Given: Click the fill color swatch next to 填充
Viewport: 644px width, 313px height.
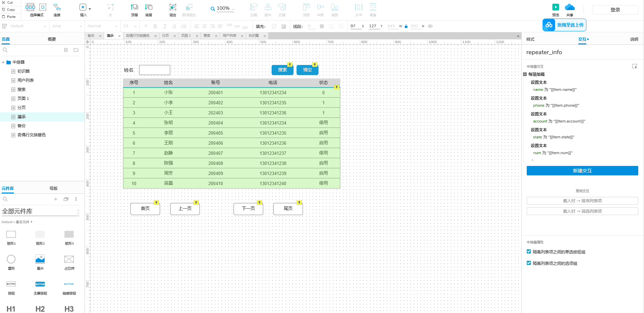Looking at the screenshot, I should [274, 26].
